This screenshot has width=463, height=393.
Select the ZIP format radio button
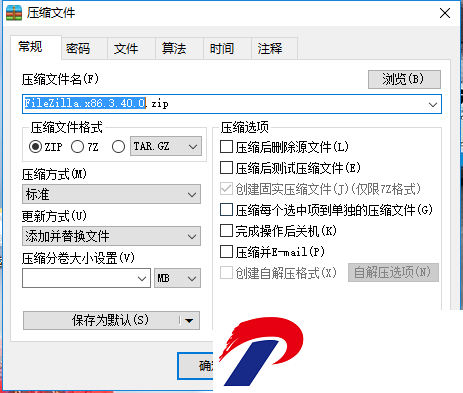[x=35, y=146]
